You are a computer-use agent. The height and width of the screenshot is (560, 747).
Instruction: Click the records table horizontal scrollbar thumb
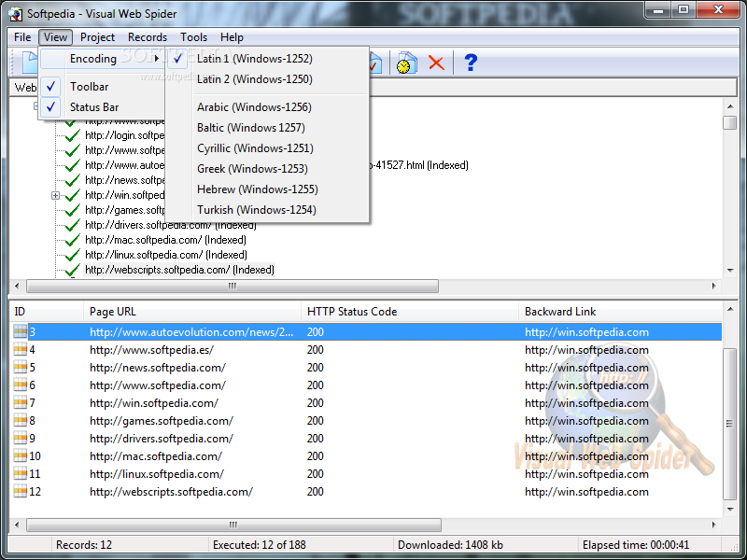233,525
